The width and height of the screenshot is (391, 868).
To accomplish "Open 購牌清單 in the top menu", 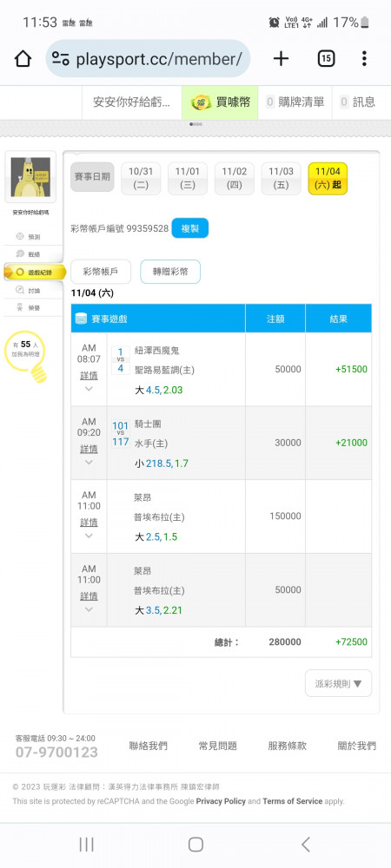I will (x=295, y=102).
